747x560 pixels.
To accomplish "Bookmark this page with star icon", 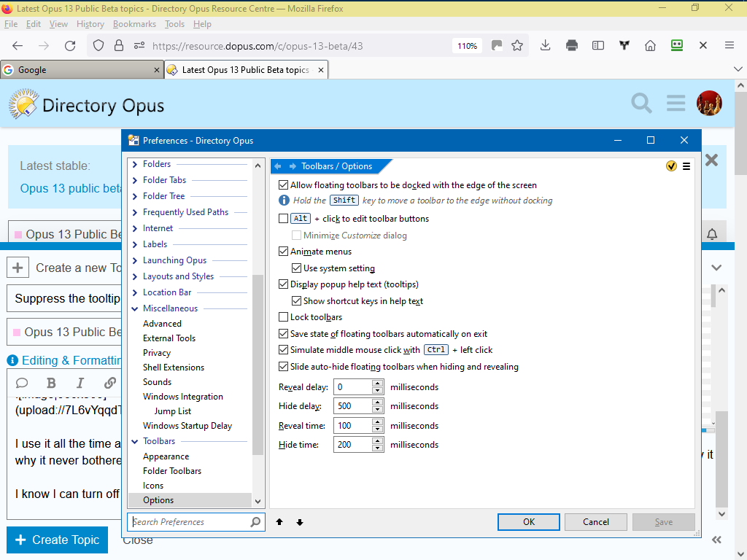I will (517, 46).
